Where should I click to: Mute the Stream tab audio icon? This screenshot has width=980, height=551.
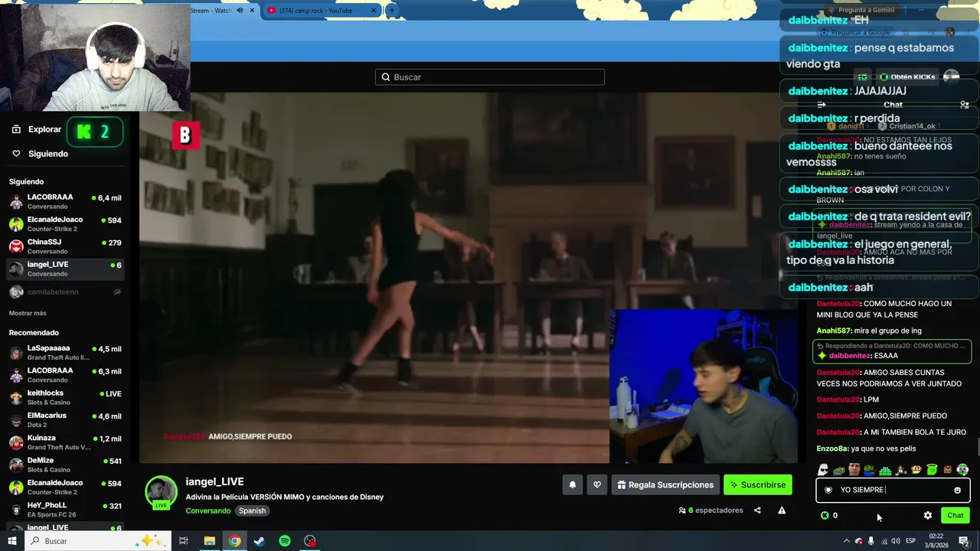point(240,10)
